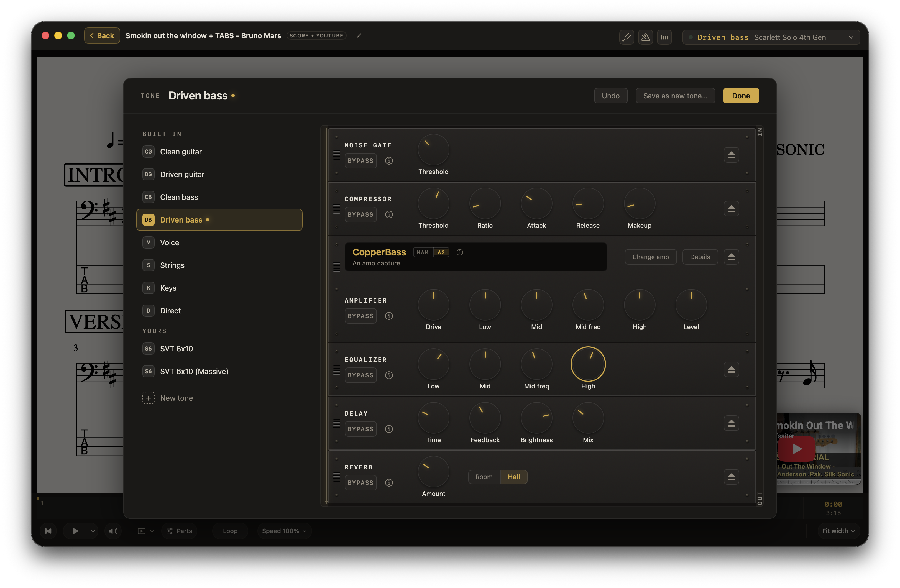The image size is (900, 588).
Task: Collapse the Delay module with its eject icon
Action: 731,423
